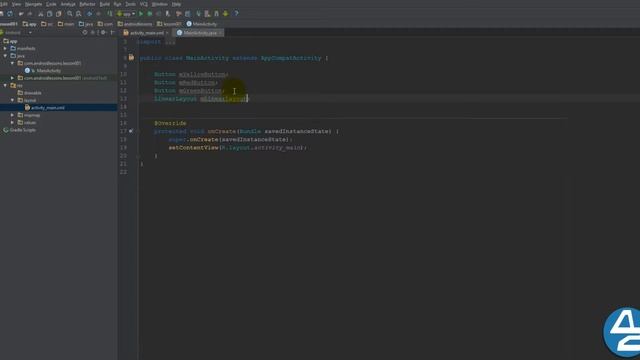Image resolution: width=640 pixels, height=360 pixels.
Task: Open the Help menu
Action: 176,4
